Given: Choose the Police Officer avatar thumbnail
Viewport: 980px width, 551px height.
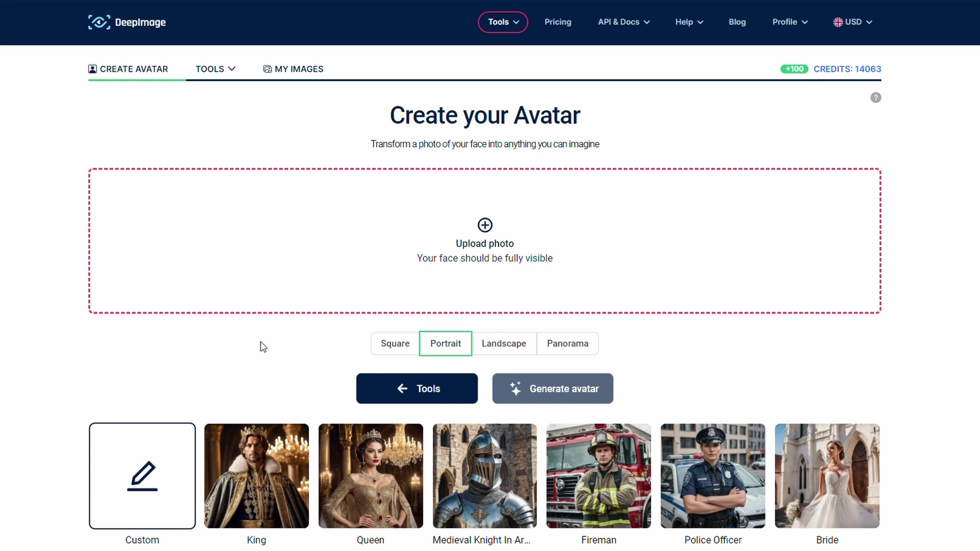Looking at the screenshot, I should [713, 476].
